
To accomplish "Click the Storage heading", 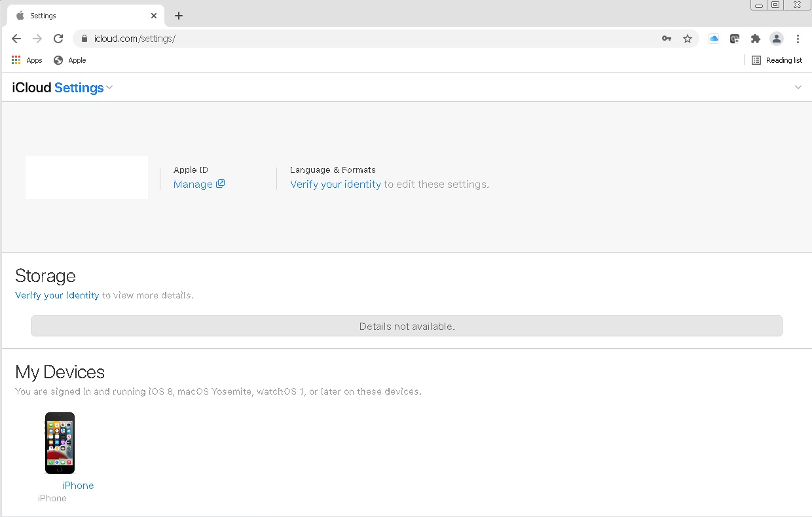I will tap(45, 276).
